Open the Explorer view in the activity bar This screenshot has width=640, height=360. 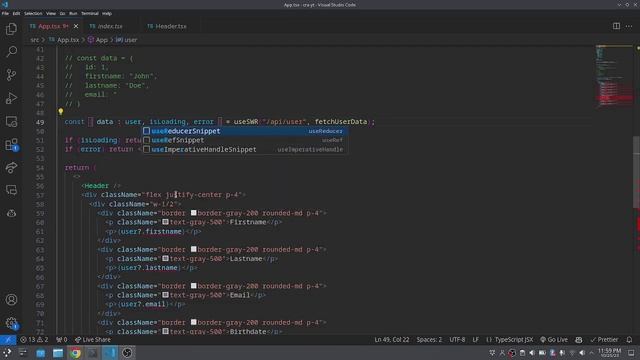pos(11,29)
